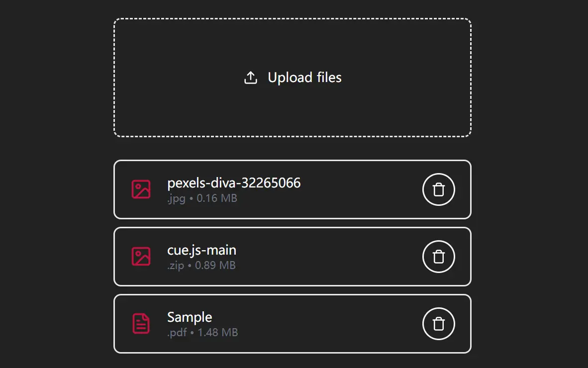Select the Sample file name
Image resolution: width=588 pixels, height=368 pixels.
click(x=190, y=317)
